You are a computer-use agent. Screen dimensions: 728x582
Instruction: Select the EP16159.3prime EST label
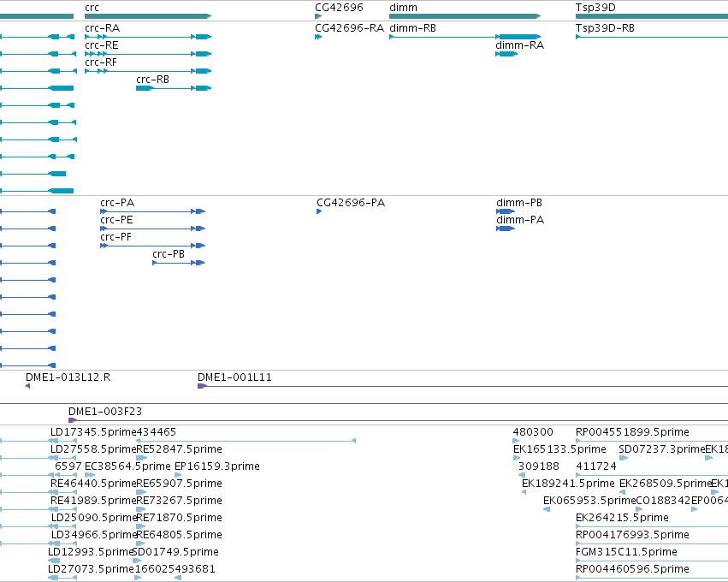click(216, 466)
